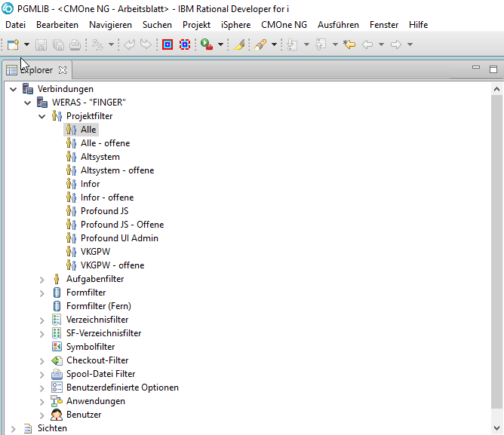
Task: Click the New wizard toolbar icon
Action: [x=13, y=44]
